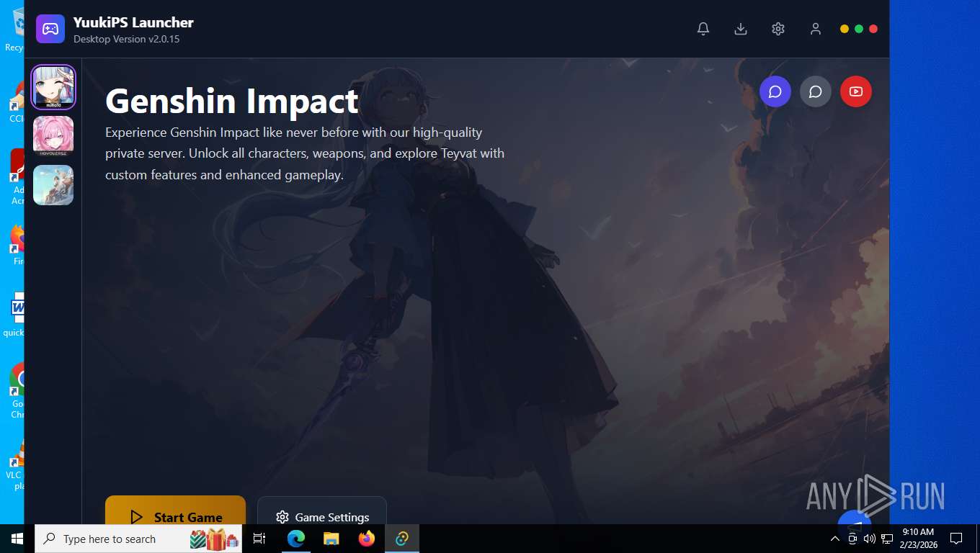Click the red close dot
This screenshot has width=980, height=553.
click(873, 29)
